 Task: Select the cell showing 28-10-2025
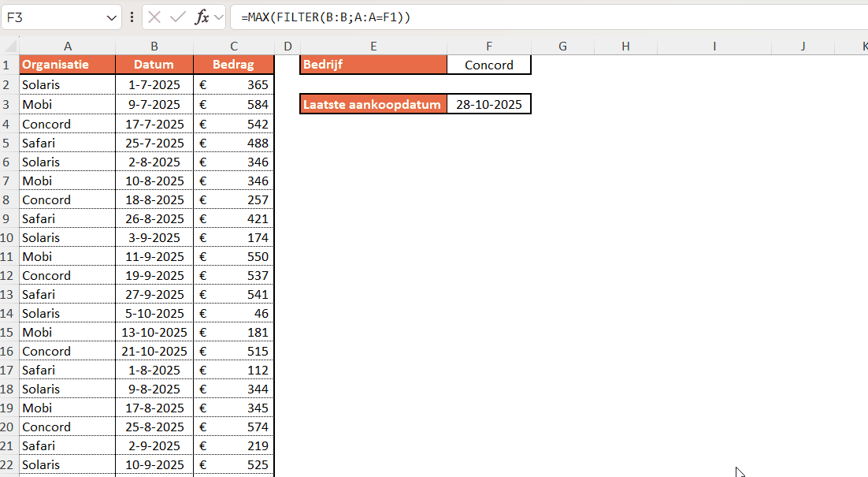(489, 104)
